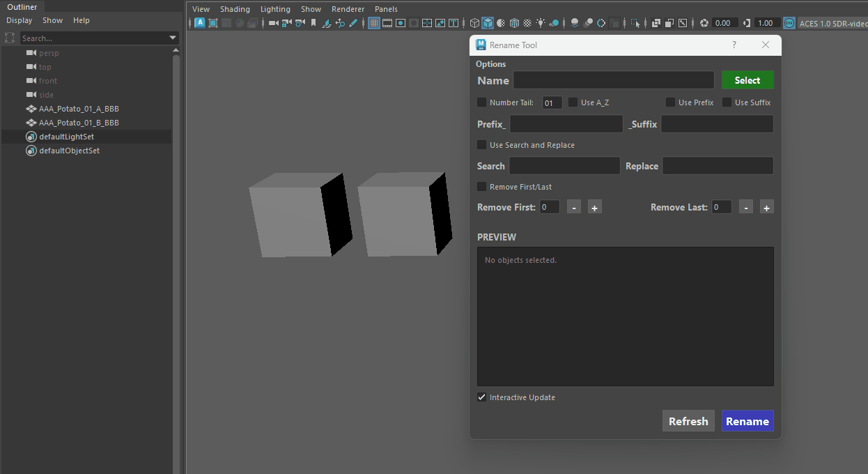Select defaultObjectSet in the Outliner
Screen dimensions: 868x474
(69, 151)
